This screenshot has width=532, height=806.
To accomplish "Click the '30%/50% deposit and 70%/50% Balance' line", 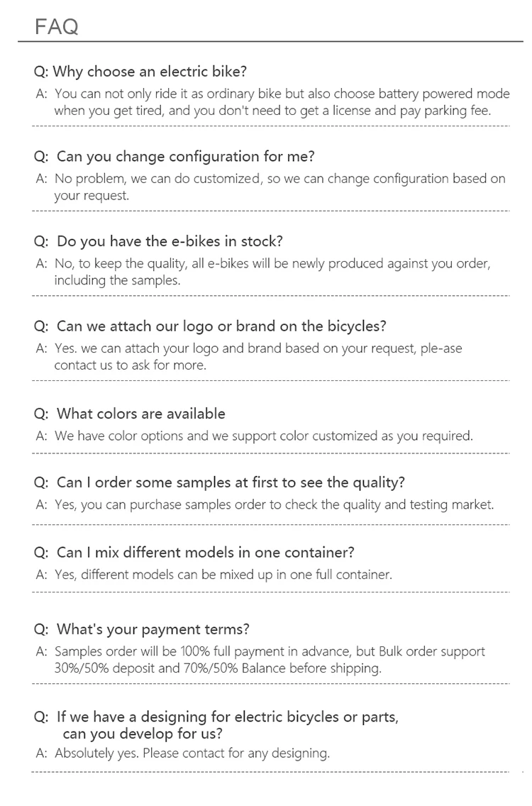I will click(x=218, y=668).
